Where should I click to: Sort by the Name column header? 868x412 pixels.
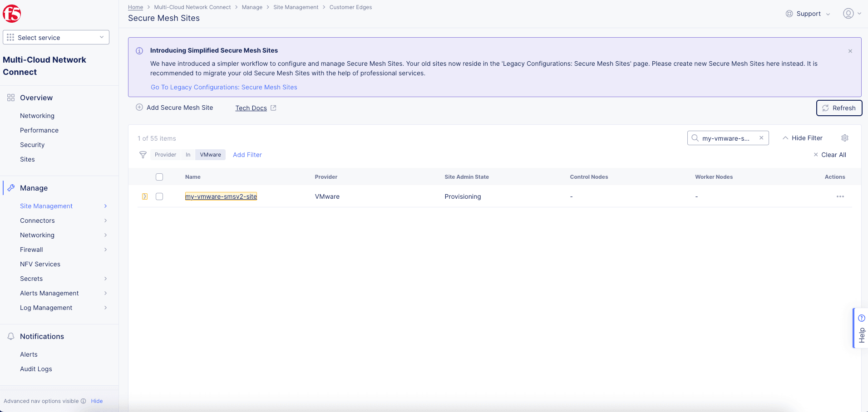coord(193,177)
